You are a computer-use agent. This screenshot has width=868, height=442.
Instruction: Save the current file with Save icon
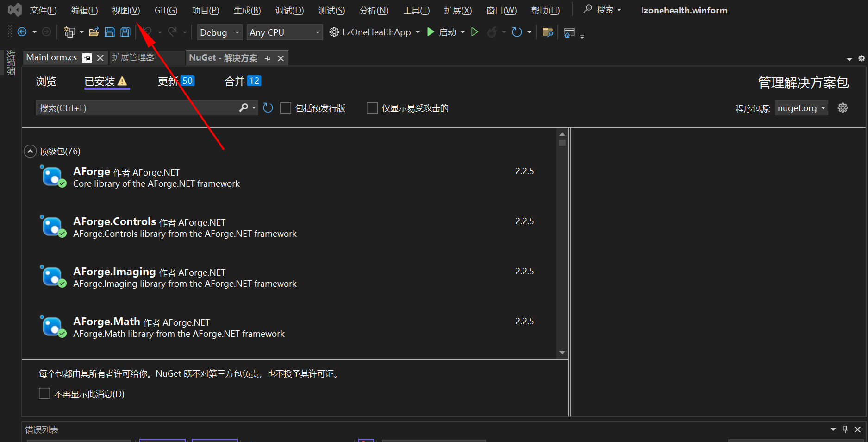(x=110, y=32)
